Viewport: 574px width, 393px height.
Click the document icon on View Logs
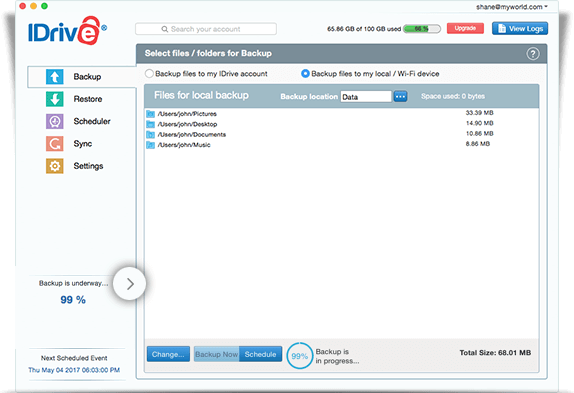tap(502, 29)
